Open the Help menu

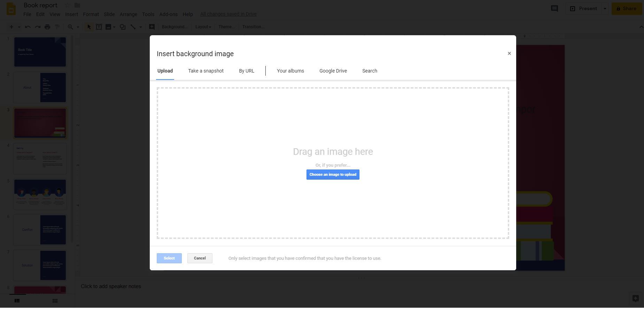click(x=188, y=14)
